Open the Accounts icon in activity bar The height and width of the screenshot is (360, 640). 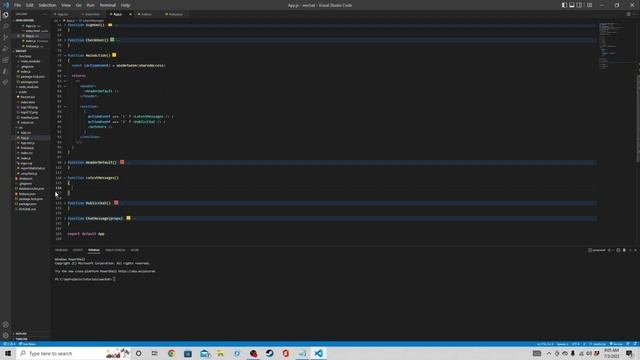coord(5,324)
